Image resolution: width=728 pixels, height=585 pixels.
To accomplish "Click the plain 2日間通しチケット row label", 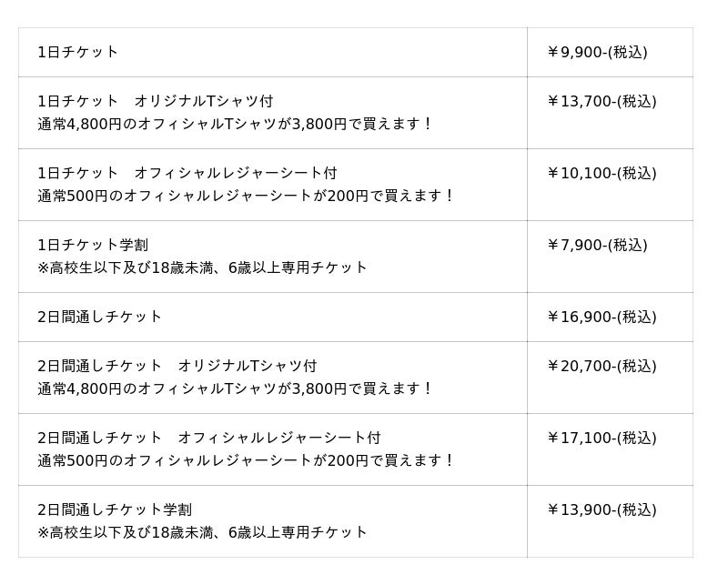I will pyautogui.click(x=100, y=317).
